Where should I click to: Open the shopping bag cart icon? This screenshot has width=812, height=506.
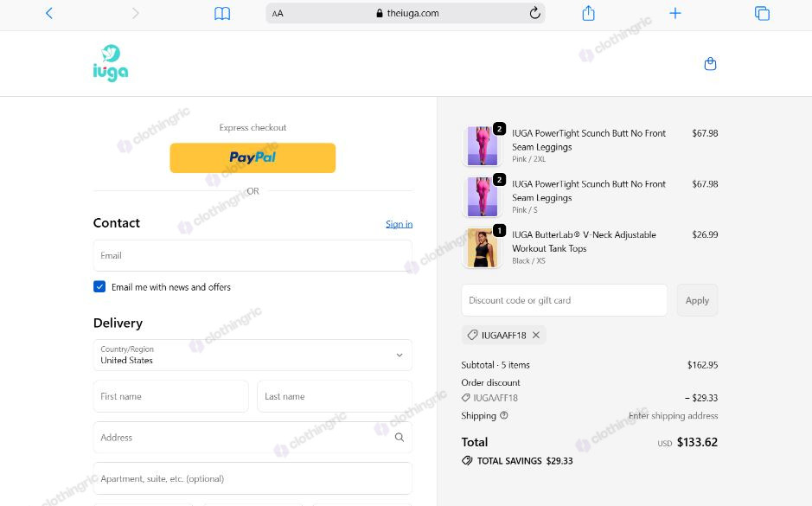[711, 64]
